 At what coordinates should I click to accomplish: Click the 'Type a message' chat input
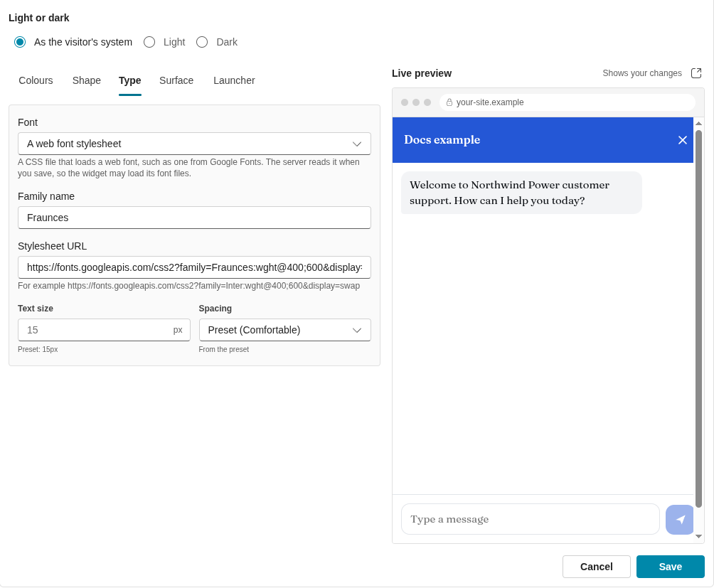pos(530,519)
